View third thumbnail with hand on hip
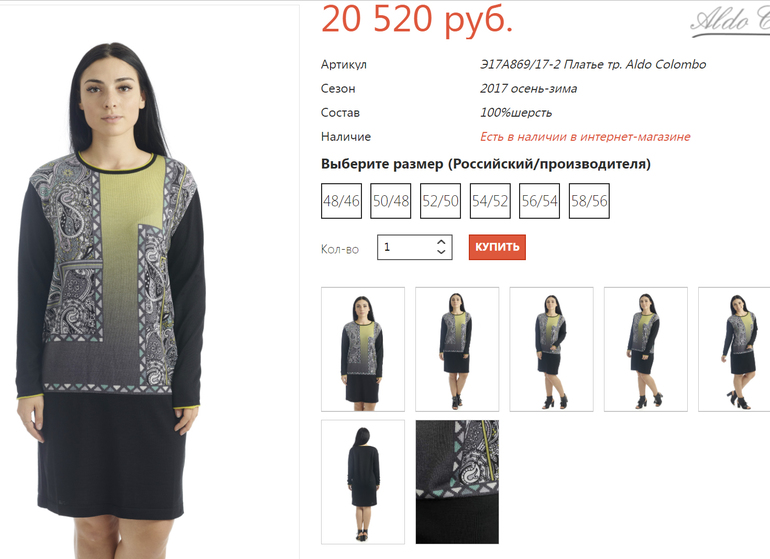770x559 pixels. [551, 349]
